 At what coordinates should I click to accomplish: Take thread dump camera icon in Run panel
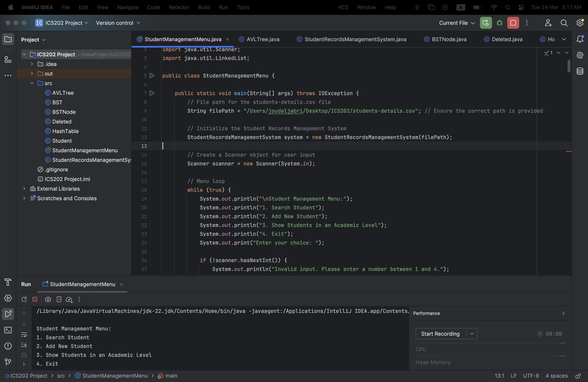coord(48,299)
